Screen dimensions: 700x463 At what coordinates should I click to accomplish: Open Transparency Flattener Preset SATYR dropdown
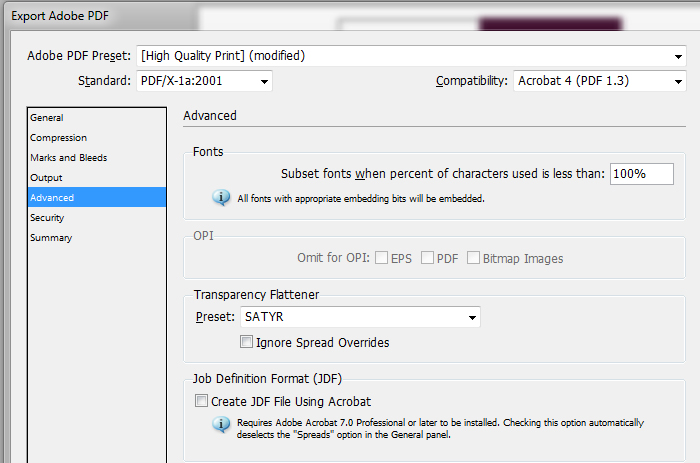coord(360,317)
